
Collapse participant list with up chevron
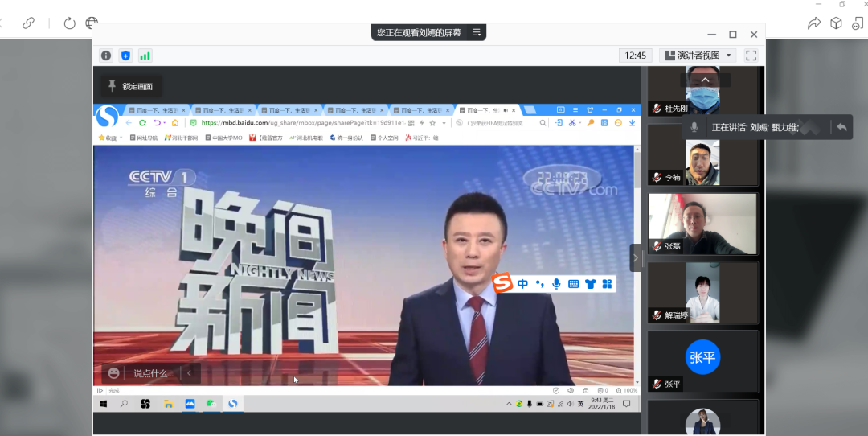point(706,80)
